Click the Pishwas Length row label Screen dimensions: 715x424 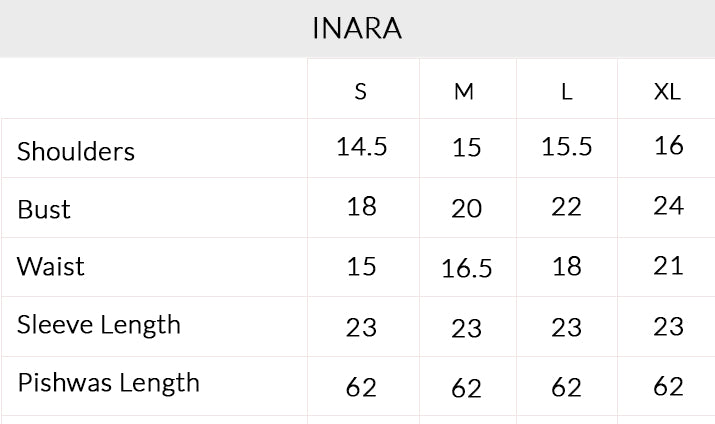point(109,383)
